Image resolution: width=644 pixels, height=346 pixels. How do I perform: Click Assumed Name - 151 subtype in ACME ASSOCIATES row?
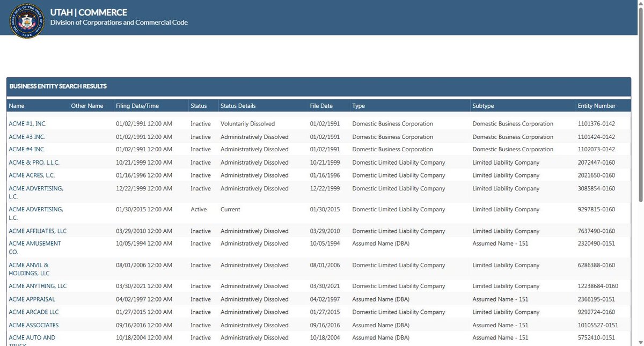tap(500, 325)
